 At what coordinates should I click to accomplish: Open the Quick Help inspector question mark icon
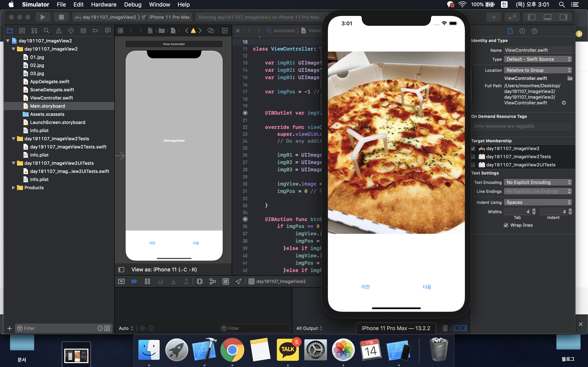point(534,31)
